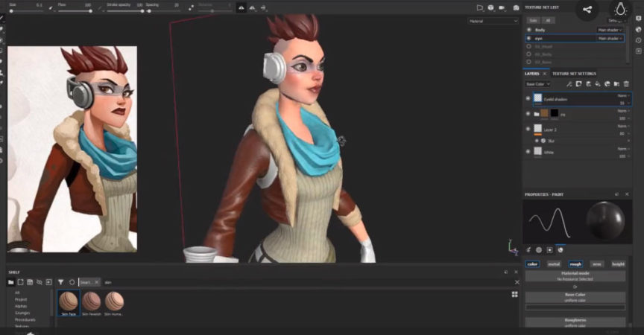Click the camera icon in viewport toolbar
Image resolution: width=644 pixels, height=335 pixels.
(x=516, y=7)
